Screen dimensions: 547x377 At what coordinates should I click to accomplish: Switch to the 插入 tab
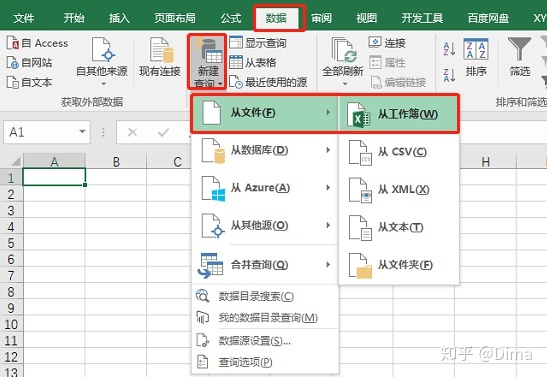119,18
